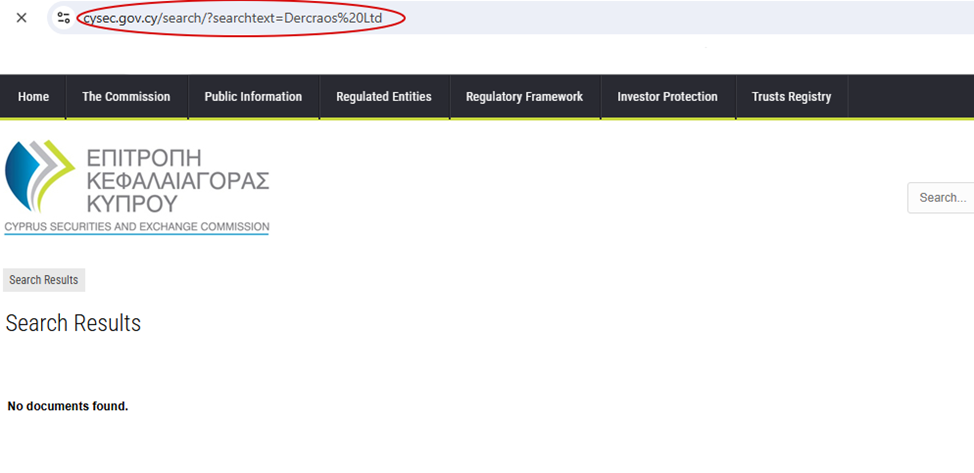This screenshot has width=974, height=473.
Task: Click the Search Results breadcrumb button
Action: tap(44, 280)
